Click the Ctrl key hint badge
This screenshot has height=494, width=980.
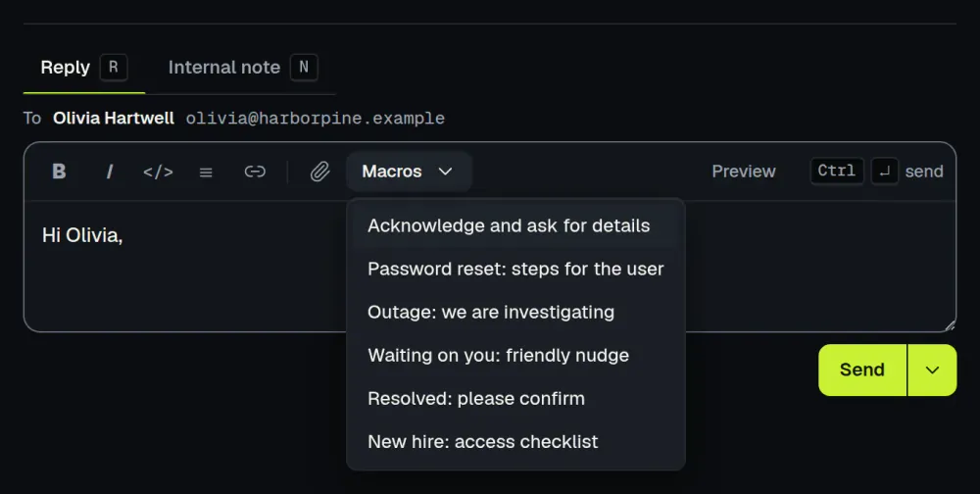point(837,171)
